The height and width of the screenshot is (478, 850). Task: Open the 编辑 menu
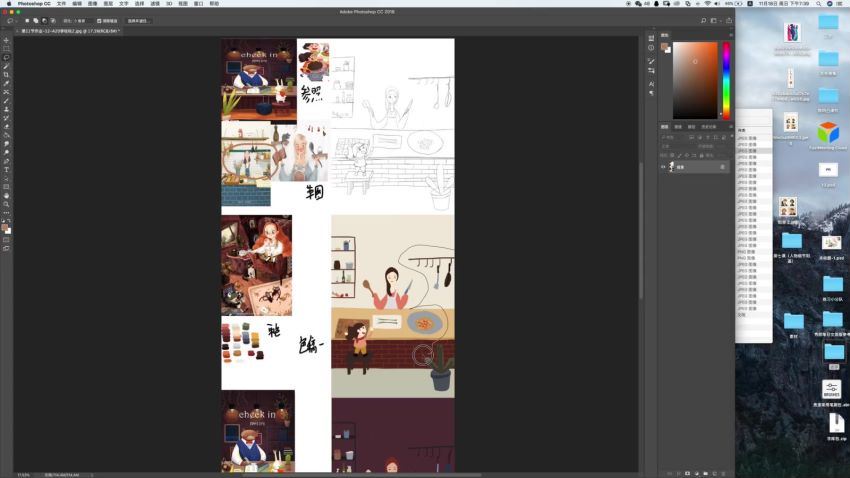tap(77, 3)
